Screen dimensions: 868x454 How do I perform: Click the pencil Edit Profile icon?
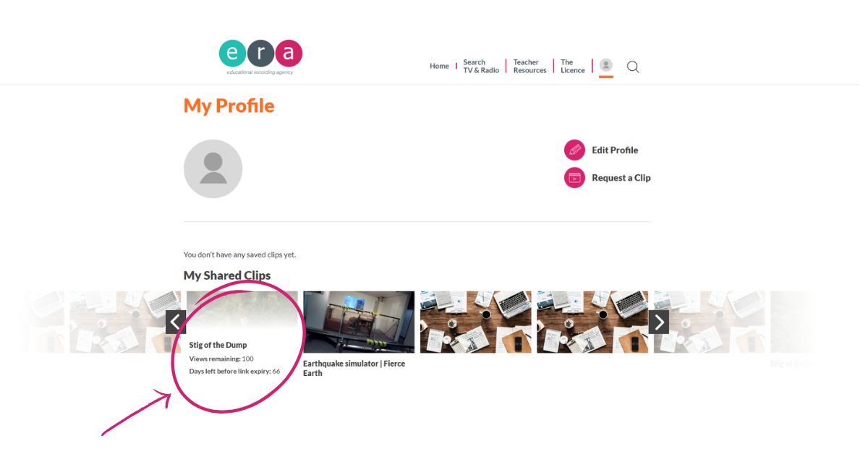tap(575, 150)
